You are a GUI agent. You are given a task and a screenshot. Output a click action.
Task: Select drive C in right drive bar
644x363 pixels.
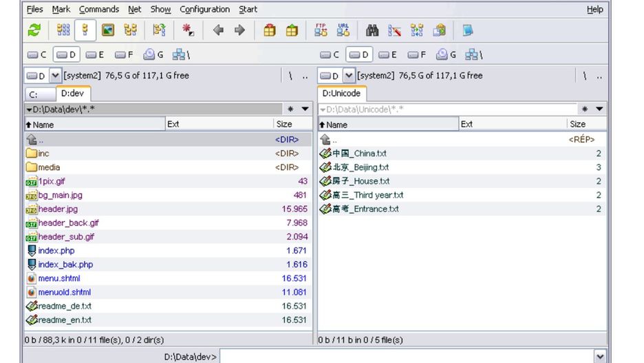[330, 54]
